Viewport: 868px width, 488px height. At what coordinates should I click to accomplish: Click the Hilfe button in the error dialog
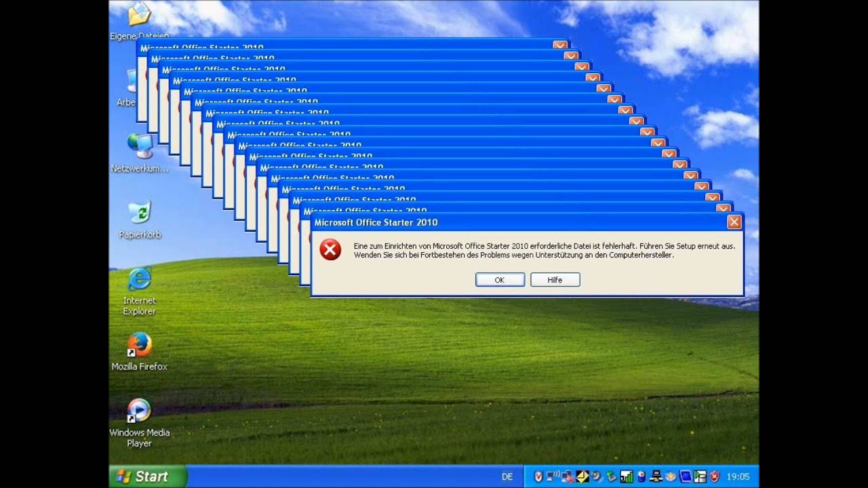(555, 280)
